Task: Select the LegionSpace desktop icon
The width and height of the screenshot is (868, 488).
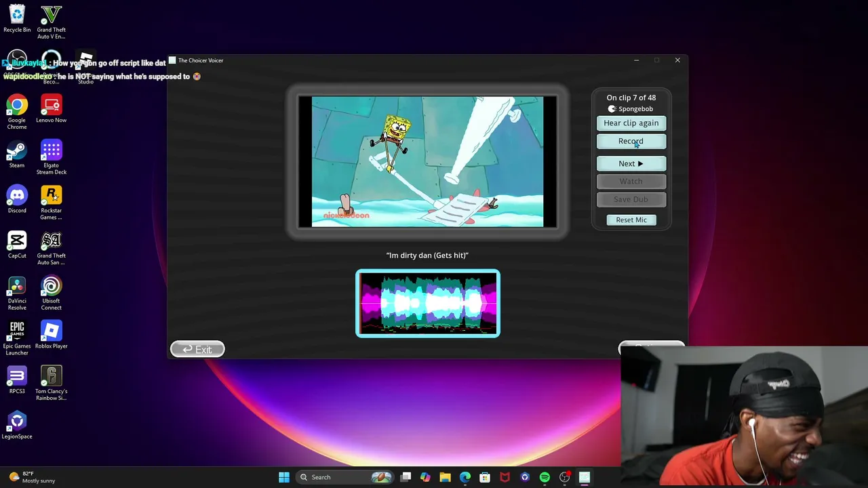Action: point(17,425)
